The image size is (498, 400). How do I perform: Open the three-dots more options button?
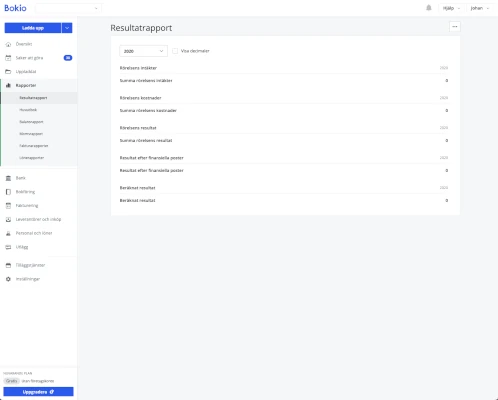click(x=455, y=27)
